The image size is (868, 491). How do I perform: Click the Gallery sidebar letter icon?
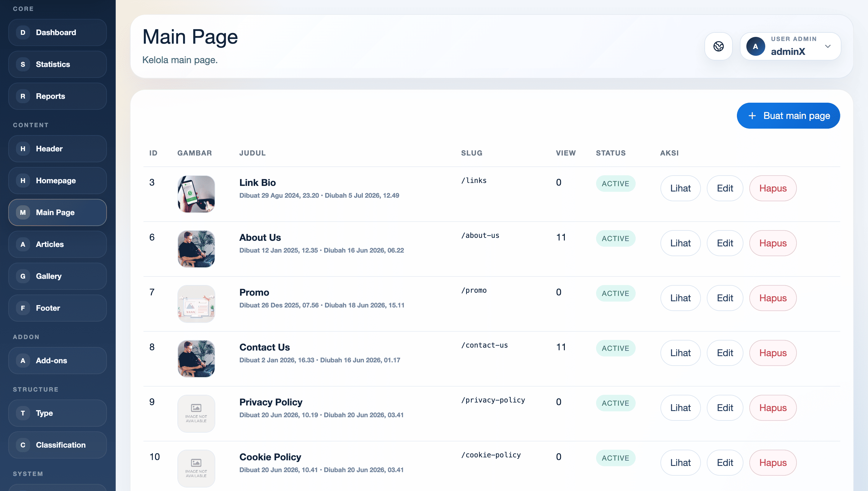click(x=23, y=276)
